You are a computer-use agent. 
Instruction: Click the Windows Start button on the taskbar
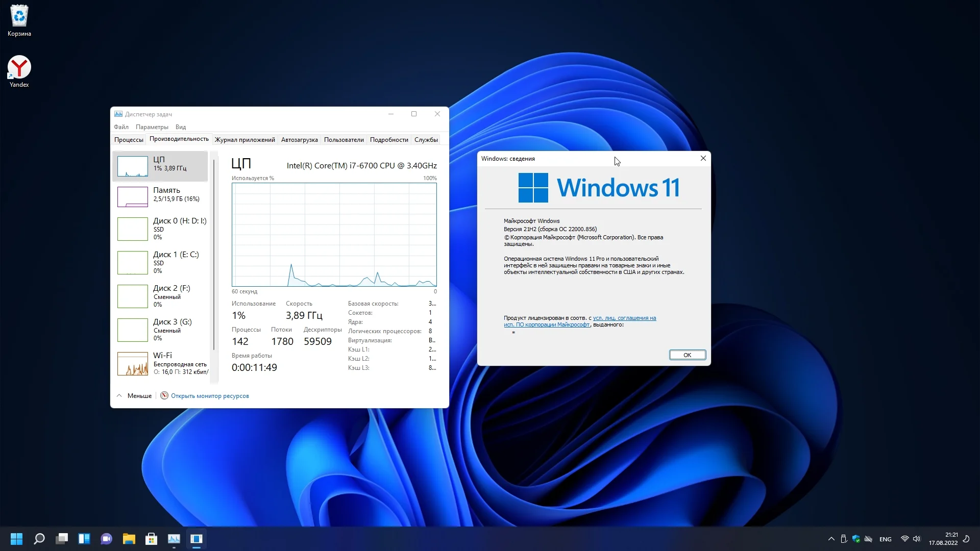click(16, 539)
